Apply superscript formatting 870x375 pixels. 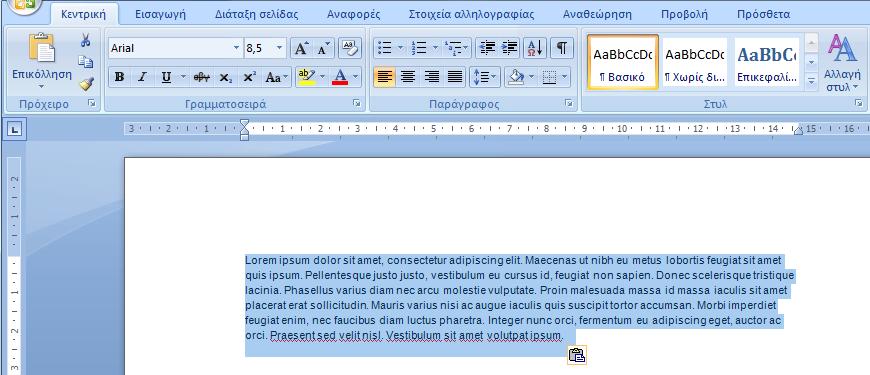249,78
